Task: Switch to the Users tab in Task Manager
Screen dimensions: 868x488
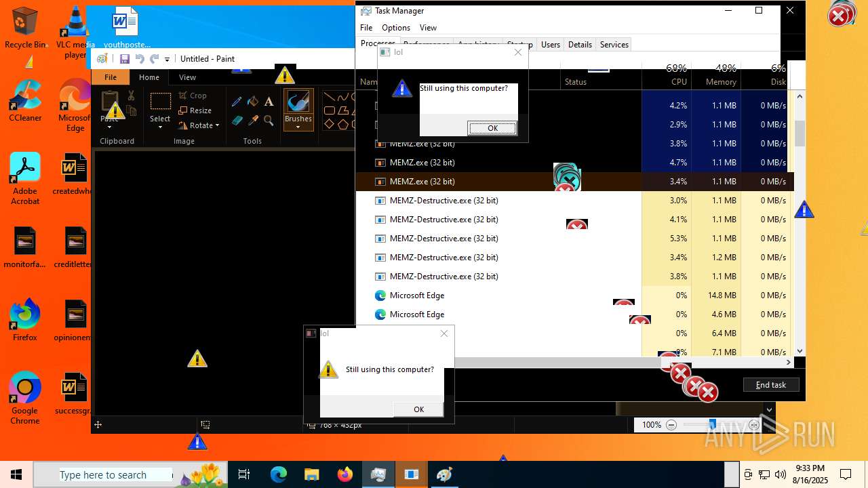Action: click(x=551, y=45)
